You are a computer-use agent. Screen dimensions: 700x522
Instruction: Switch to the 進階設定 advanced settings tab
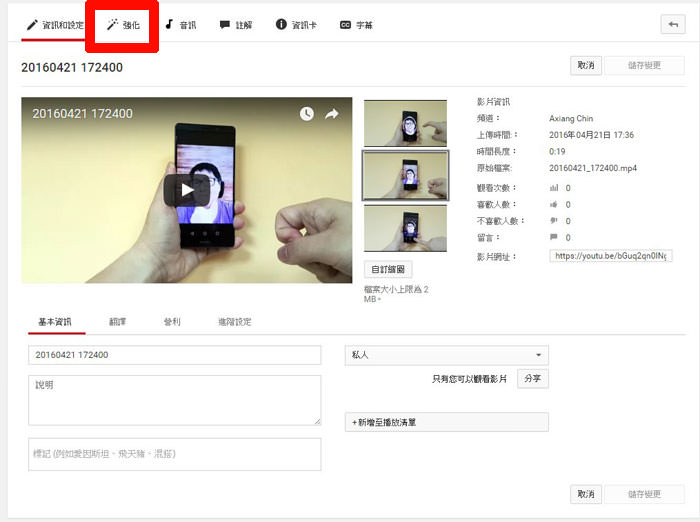click(x=234, y=322)
